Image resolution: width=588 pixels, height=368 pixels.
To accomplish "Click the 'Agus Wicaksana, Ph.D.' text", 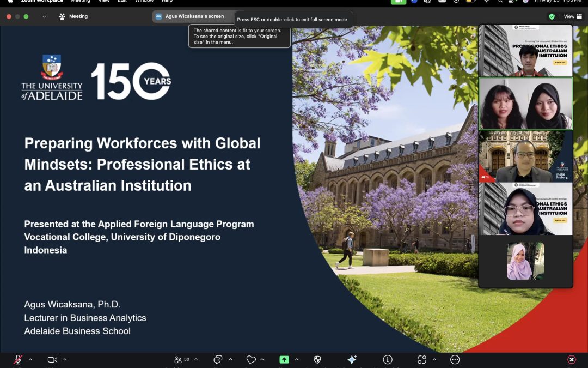I will click(x=72, y=305).
